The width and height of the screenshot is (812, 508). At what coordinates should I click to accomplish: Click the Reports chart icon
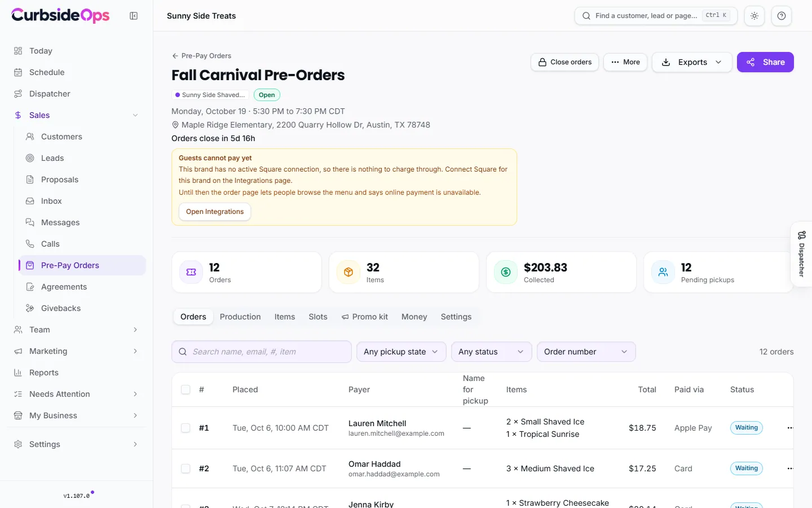(x=18, y=373)
